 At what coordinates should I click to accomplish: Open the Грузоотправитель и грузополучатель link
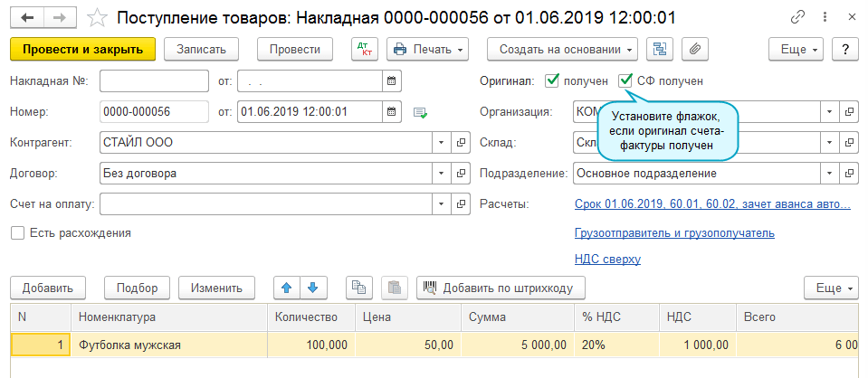[x=673, y=233]
